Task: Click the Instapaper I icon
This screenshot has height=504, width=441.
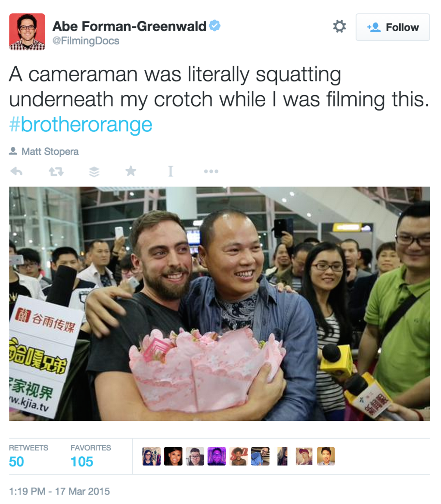Action: [171, 171]
